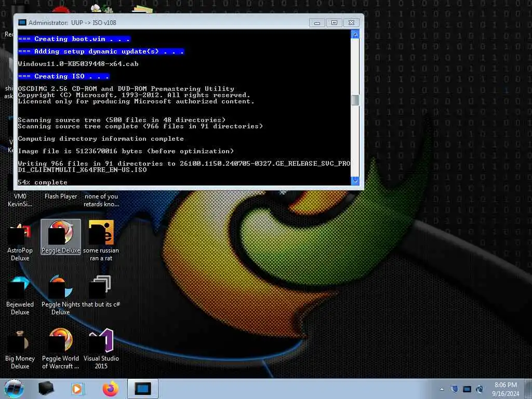Viewport: 532px width, 399px height.
Task: Minimize the UUP -> ISO console window
Action: 317,23
